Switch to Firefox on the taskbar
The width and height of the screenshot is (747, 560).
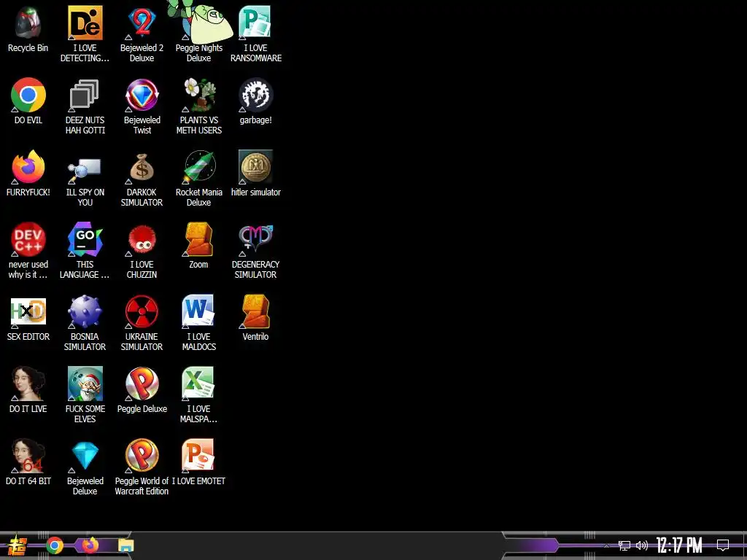90,545
